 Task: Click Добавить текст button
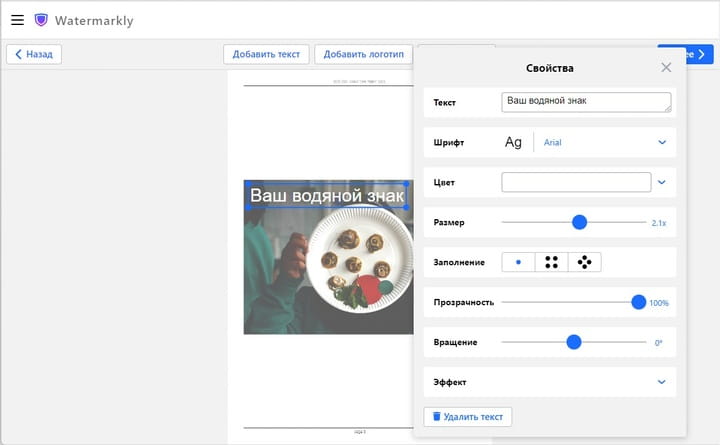pos(266,54)
